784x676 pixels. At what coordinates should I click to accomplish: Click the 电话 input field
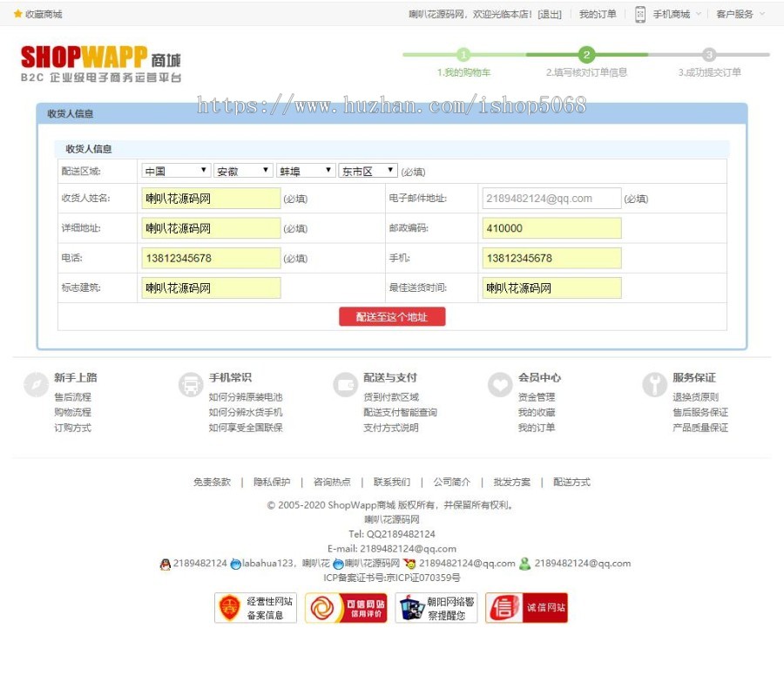[211, 259]
